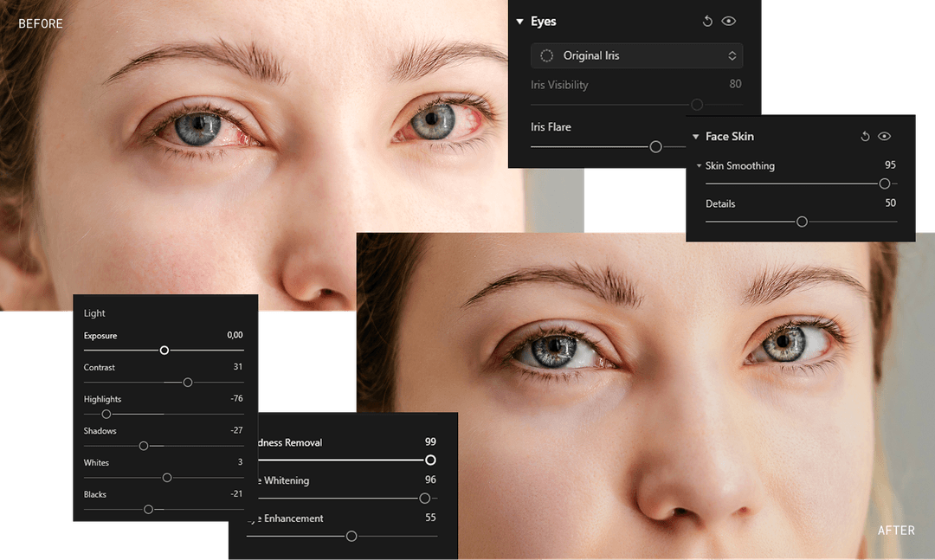Collapse the Skin Smoothing subsection
Image resolution: width=935 pixels, height=560 pixels.
700,165
